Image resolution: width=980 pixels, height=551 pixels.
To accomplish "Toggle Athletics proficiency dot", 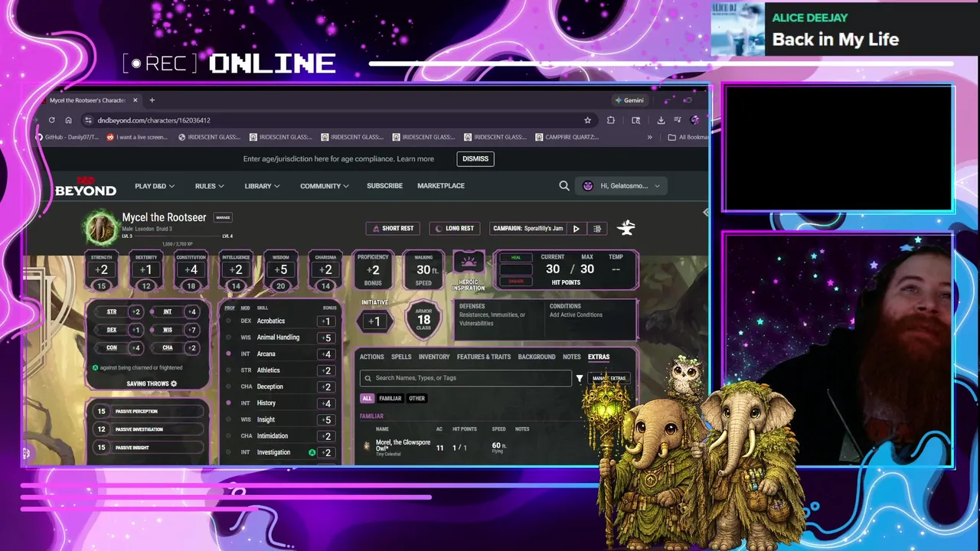I will coord(228,370).
